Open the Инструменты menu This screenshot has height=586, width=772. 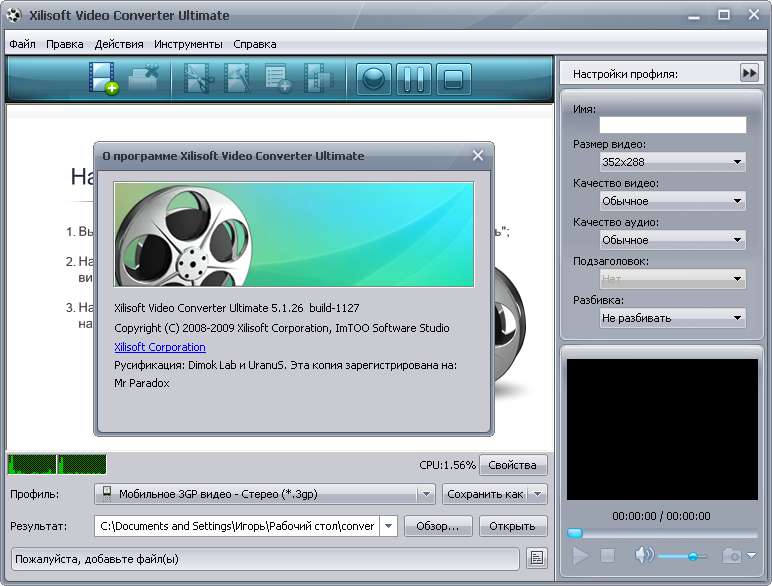(x=188, y=44)
